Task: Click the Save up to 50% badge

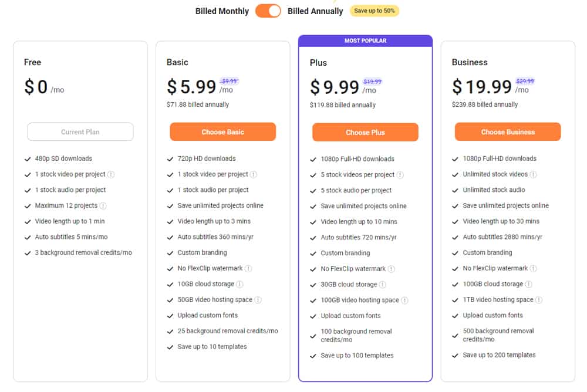Action: [x=375, y=11]
